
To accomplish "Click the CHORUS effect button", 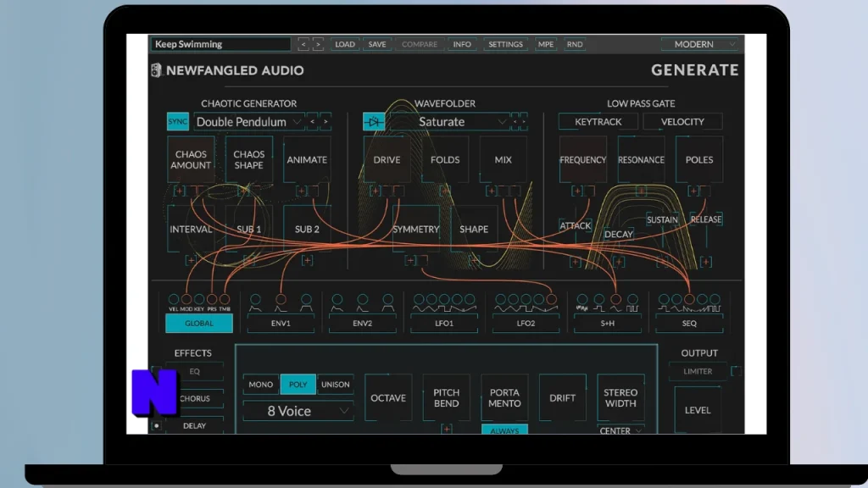I will 195,398.
